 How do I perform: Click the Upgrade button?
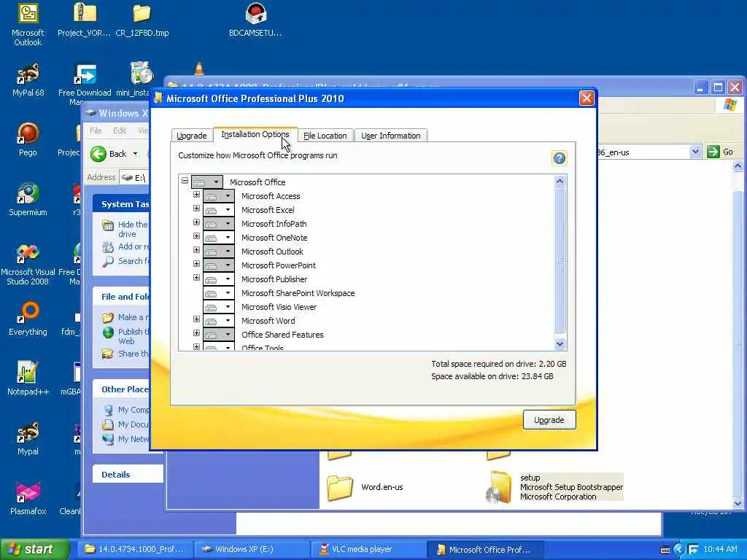(x=549, y=420)
